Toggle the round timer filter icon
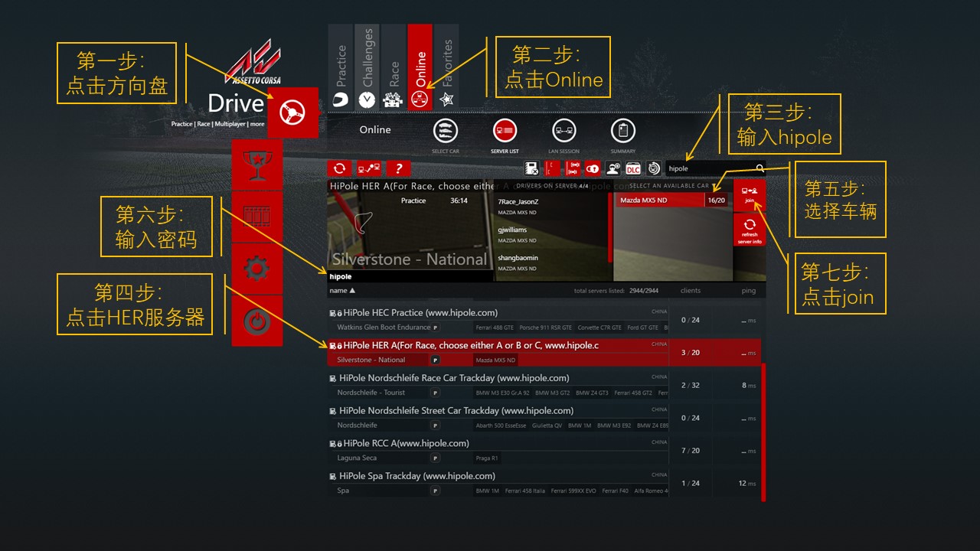 654,168
